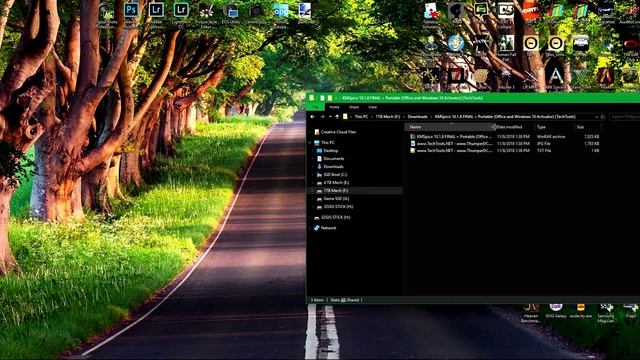Go forward with the Explorer forward arrow
This screenshot has width=640, height=360.
(x=322, y=117)
